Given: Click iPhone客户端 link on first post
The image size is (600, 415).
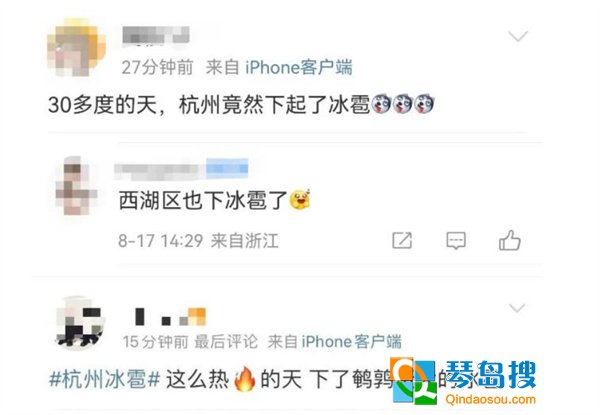Looking at the screenshot, I should pyautogui.click(x=298, y=67).
